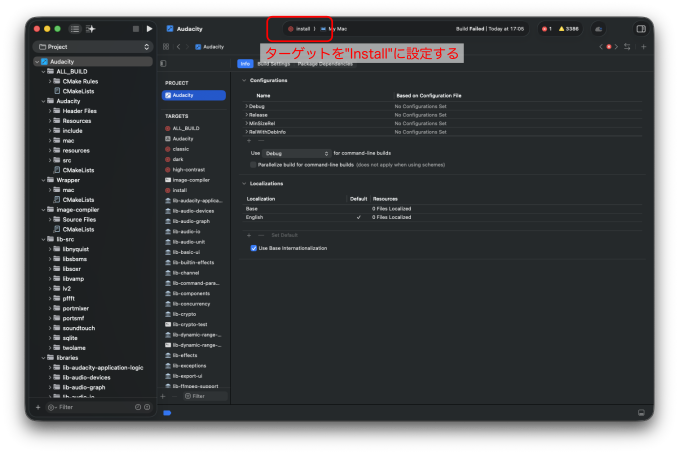Add a file with navigator plus button
The height and width of the screenshot is (454, 679).
[38, 407]
